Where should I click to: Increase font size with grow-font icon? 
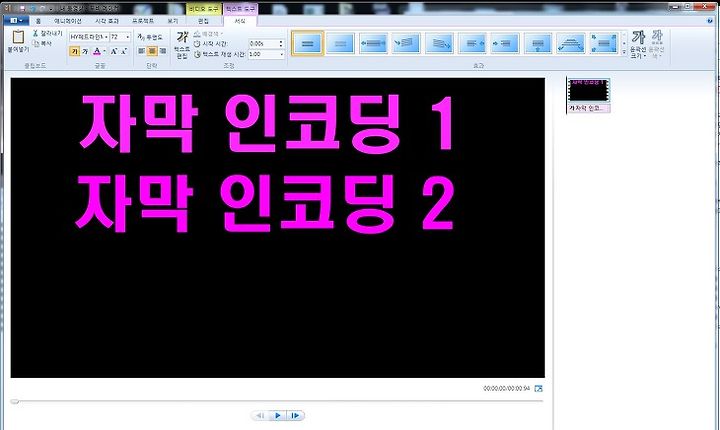tap(114, 51)
